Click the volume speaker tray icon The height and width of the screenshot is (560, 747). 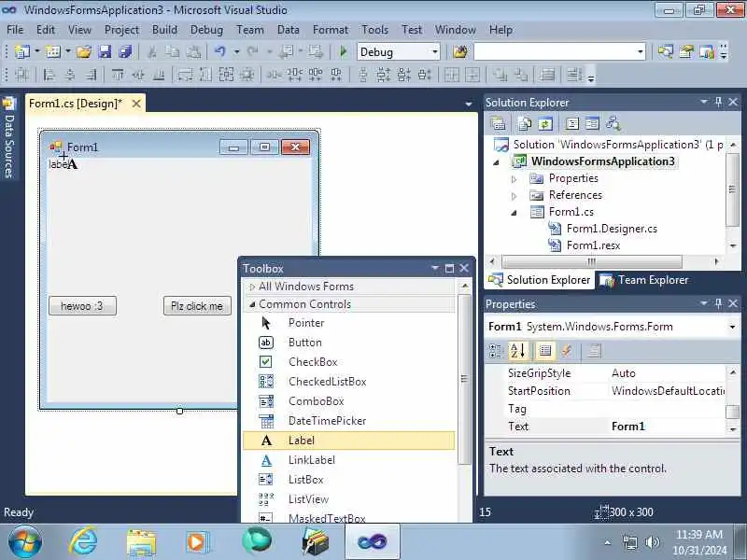coord(652,542)
